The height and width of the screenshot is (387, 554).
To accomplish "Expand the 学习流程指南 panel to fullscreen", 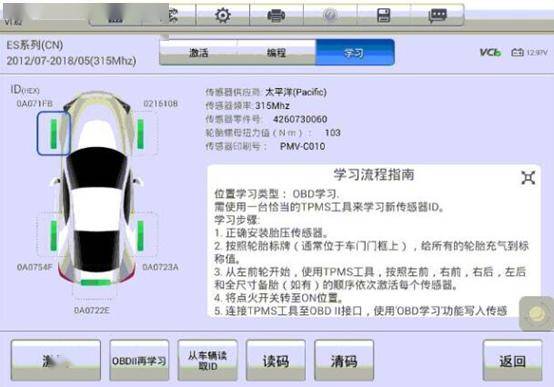I will (528, 177).
